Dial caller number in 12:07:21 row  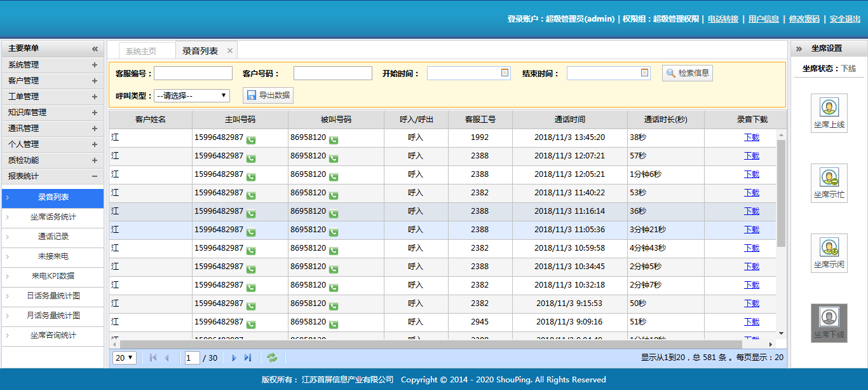click(251, 158)
